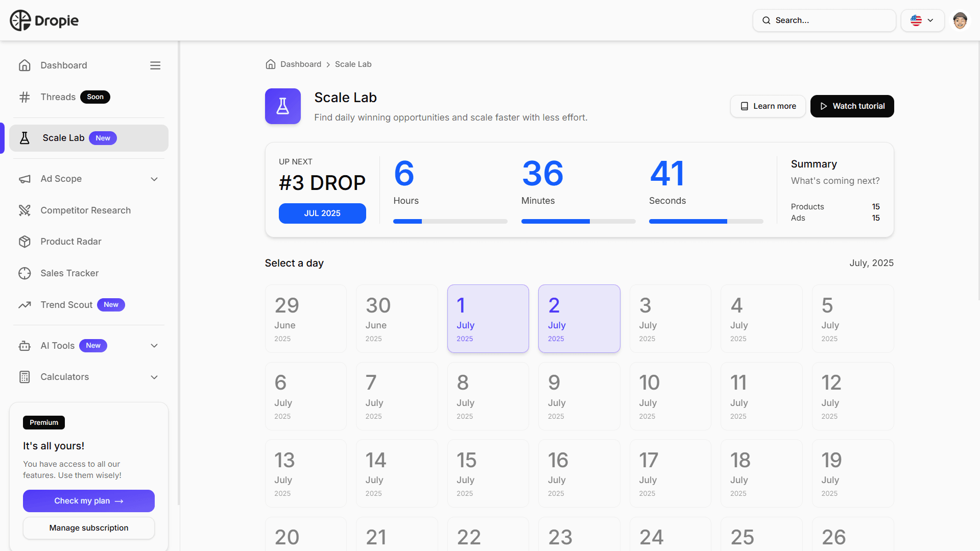
Task: Select the 30 June 2025 day card
Action: [x=397, y=319]
